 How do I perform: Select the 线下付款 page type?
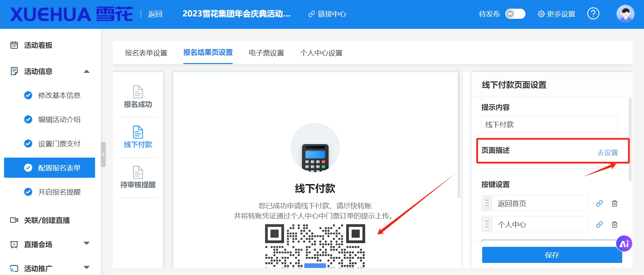(x=138, y=137)
